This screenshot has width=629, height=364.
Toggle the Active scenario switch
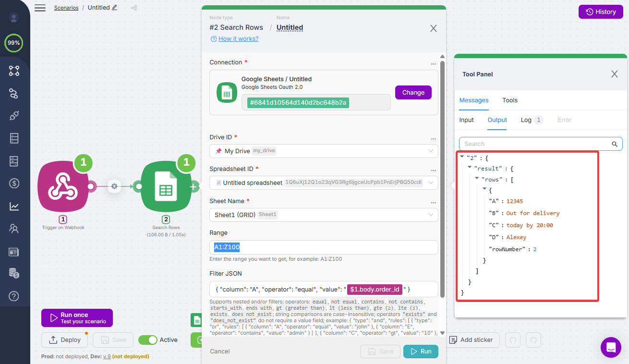148,340
